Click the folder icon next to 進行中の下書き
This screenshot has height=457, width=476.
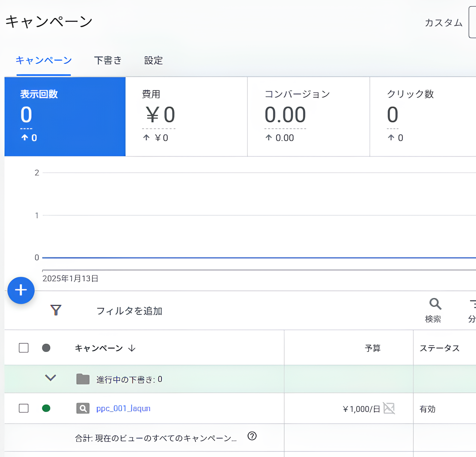(83, 379)
